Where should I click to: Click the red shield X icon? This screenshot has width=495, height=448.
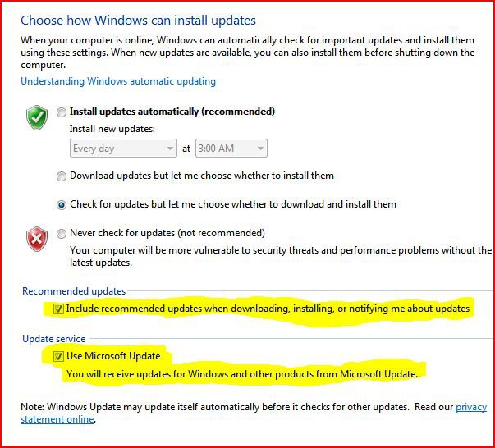coord(37,239)
